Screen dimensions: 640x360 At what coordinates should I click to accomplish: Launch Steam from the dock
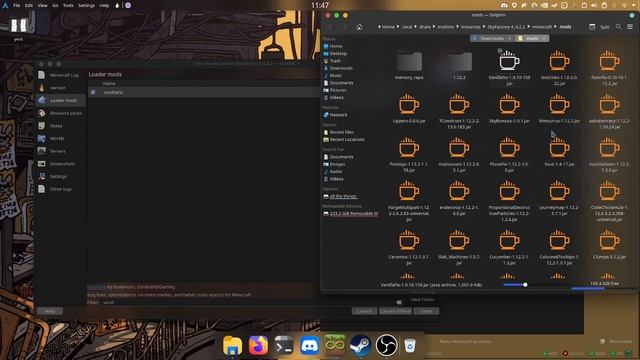(x=360, y=345)
